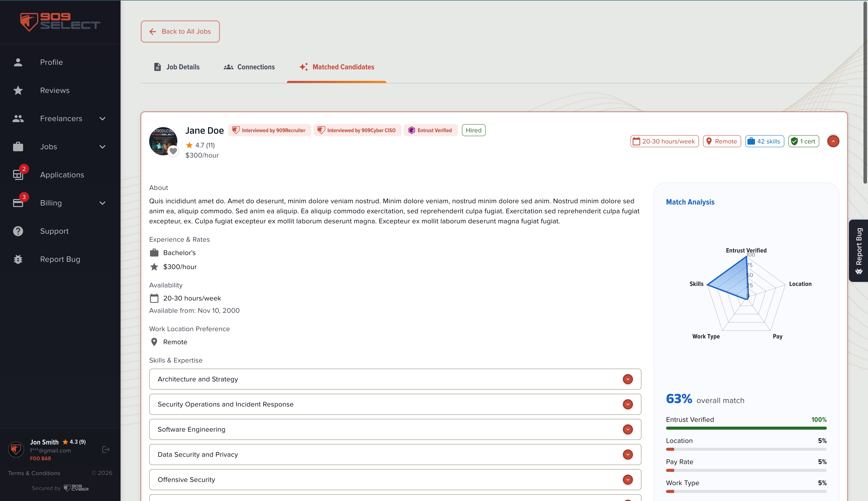Collapse Jane Doe's card with the circular chevron
Image resolution: width=868 pixels, height=501 pixels.
(x=833, y=141)
